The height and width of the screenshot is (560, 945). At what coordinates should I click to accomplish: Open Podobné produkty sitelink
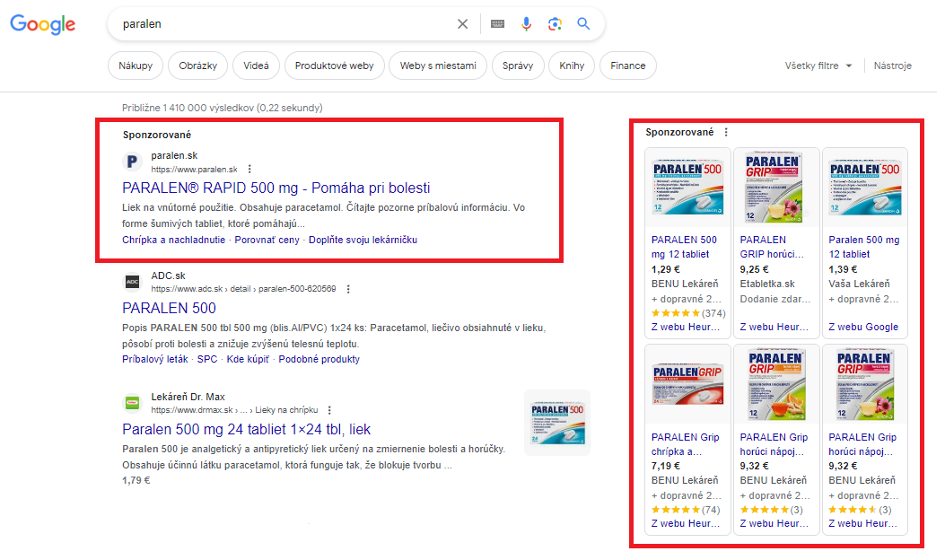[x=319, y=359]
